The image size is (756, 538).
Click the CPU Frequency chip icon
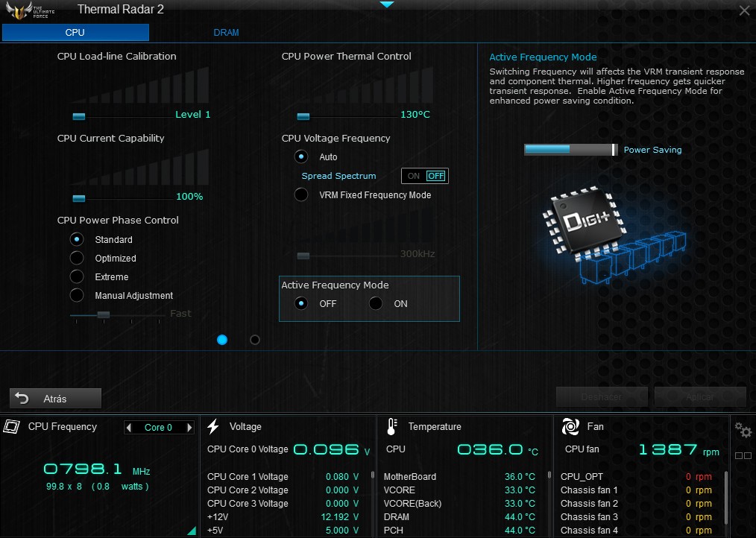12,427
